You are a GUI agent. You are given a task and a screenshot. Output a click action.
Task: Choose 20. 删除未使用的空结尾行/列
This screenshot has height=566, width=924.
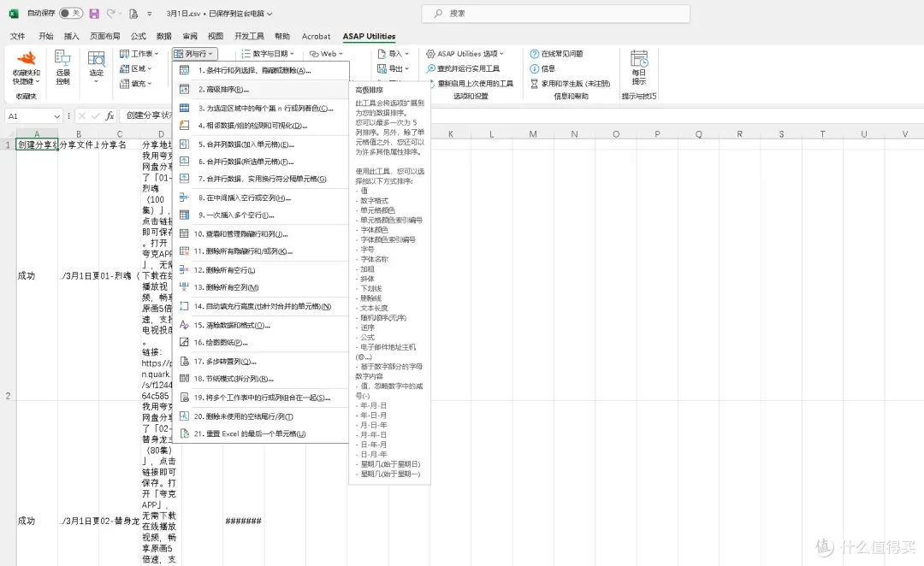coord(261,416)
